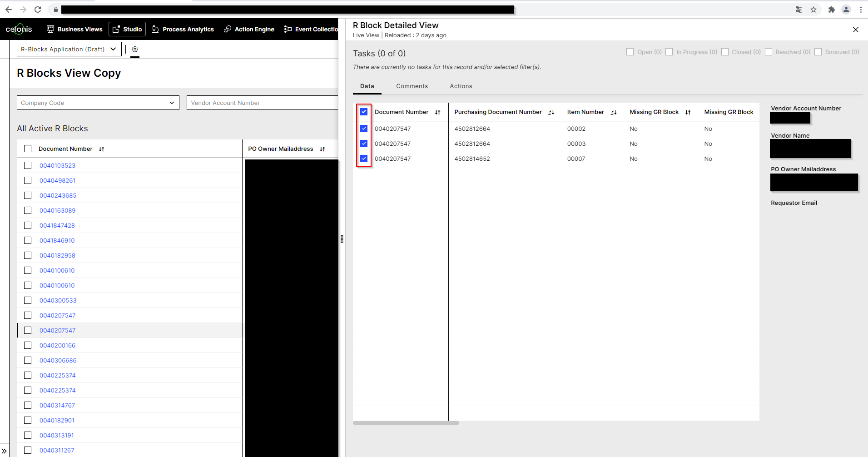The width and height of the screenshot is (868, 457).
Task: Click the browser back arrow
Action: [x=9, y=10]
